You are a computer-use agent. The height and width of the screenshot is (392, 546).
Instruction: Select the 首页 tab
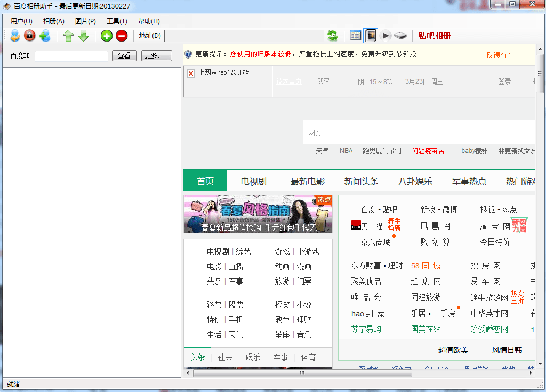coord(205,181)
